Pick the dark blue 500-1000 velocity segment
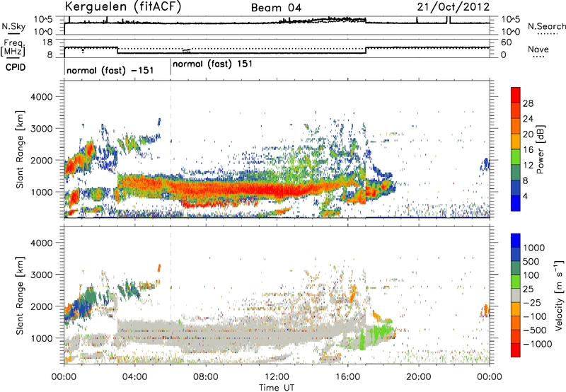 516,254
